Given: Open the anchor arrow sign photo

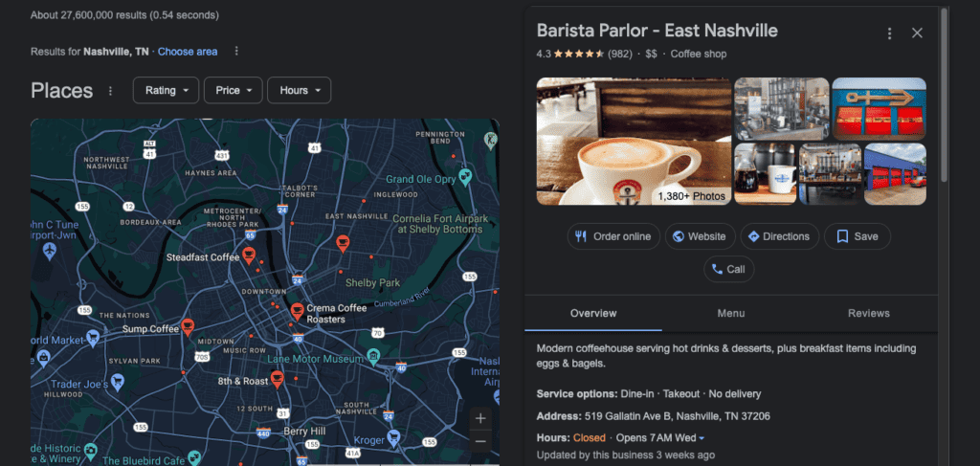Looking at the screenshot, I should point(879,109).
